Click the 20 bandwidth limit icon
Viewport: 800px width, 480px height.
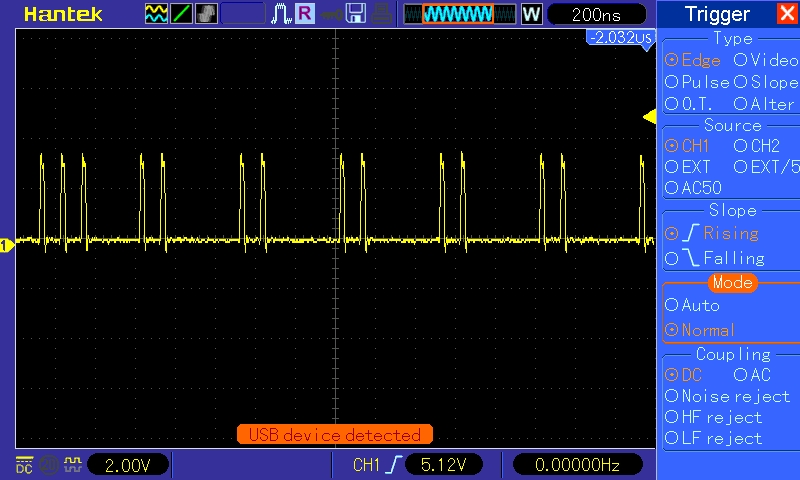point(49,464)
